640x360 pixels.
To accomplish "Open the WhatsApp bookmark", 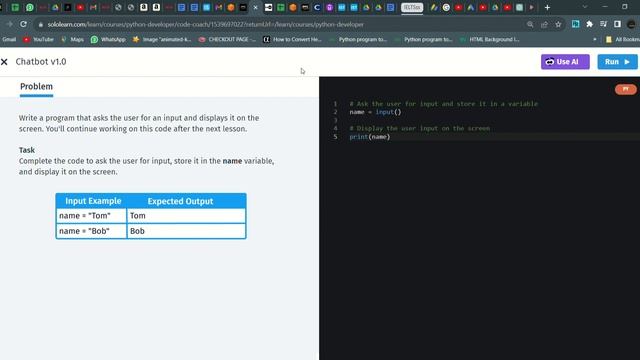I will pyautogui.click(x=108, y=40).
